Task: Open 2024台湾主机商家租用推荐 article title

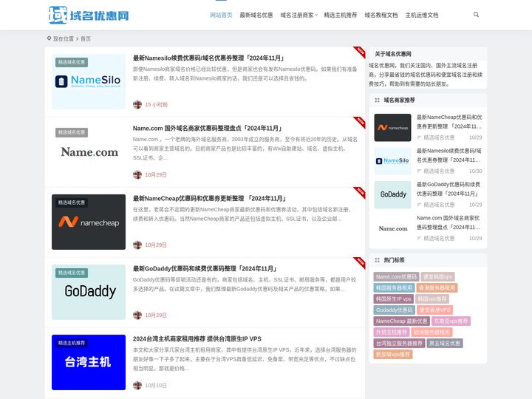Action: [x=197, y=339]
